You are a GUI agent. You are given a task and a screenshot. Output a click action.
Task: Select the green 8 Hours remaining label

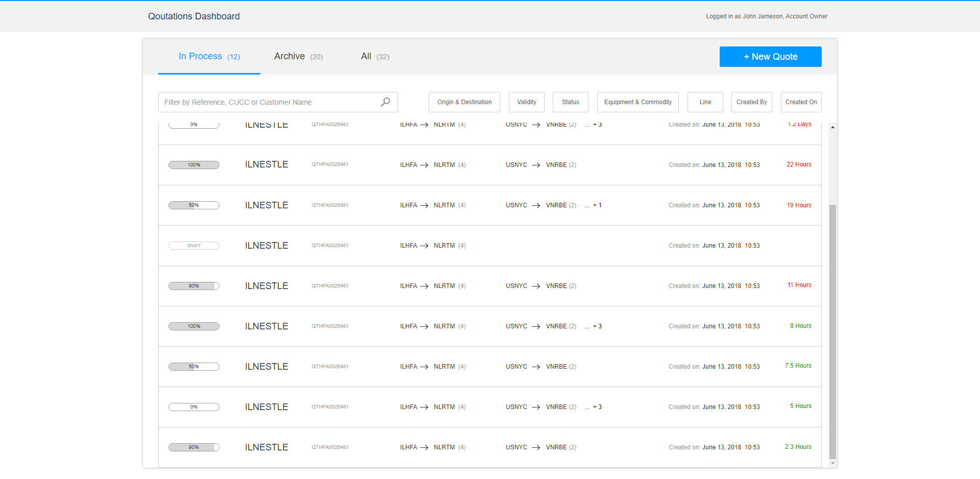[801, 326]
